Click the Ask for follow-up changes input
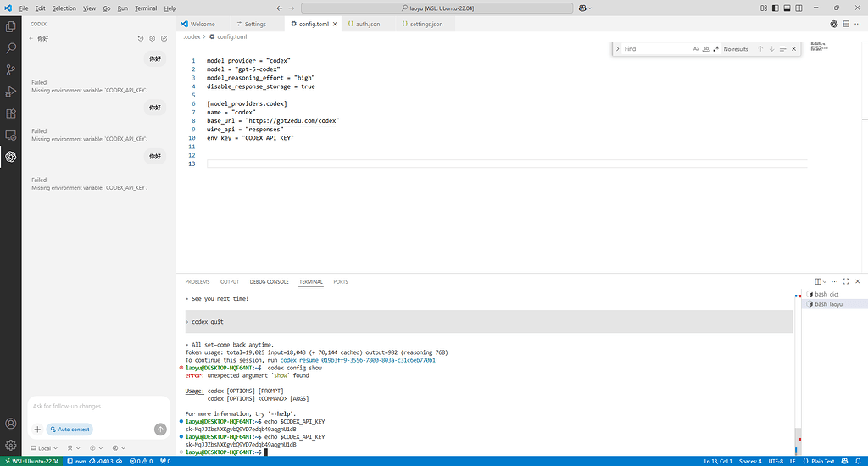 [x=98, y=406]
